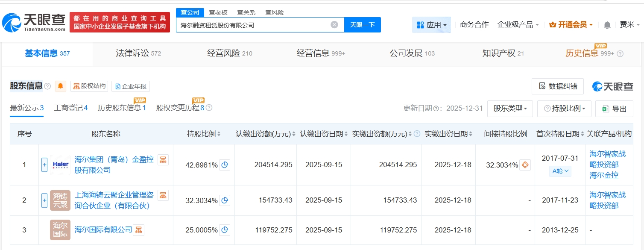Click help icon after 股权变更历程 8

click(x=209, y=108)
